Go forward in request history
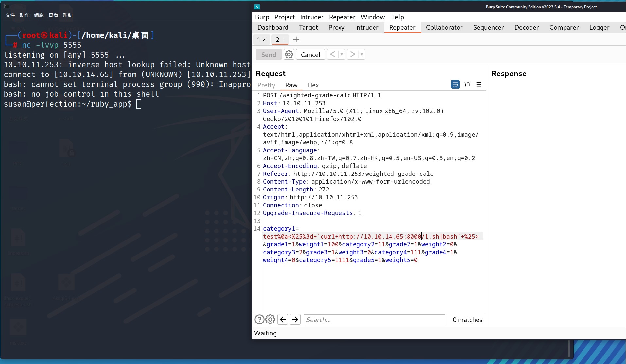Image resolution: width=626 pixels, height=364 pixels. [x=352, y=54]
